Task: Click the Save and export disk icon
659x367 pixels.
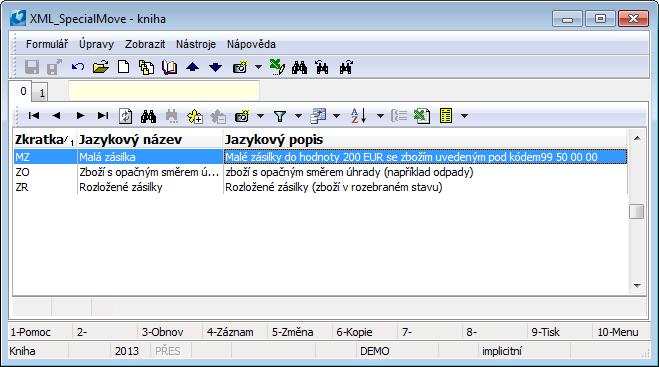Action: click(54, 67)
